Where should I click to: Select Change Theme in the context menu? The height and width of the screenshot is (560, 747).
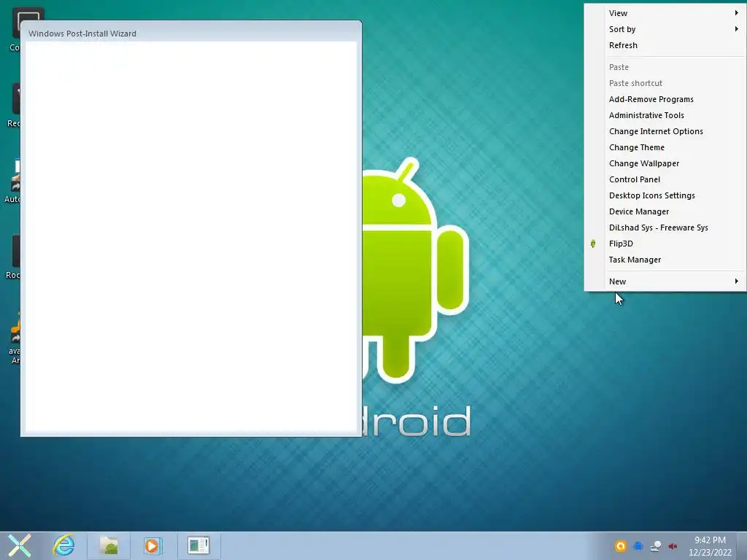point(665,147)
